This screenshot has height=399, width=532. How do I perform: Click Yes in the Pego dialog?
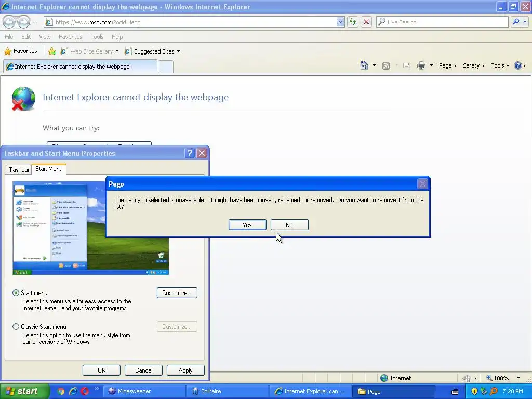247,224
